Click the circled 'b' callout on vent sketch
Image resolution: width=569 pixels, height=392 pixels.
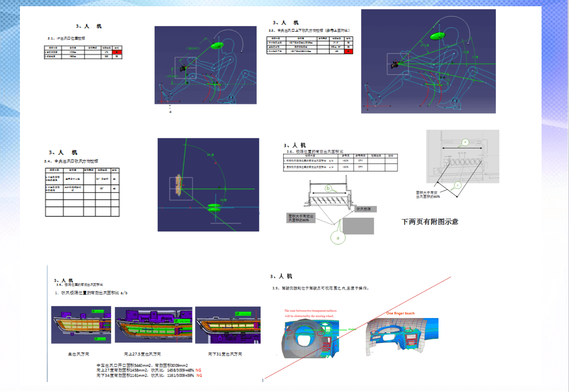[328, 188]
